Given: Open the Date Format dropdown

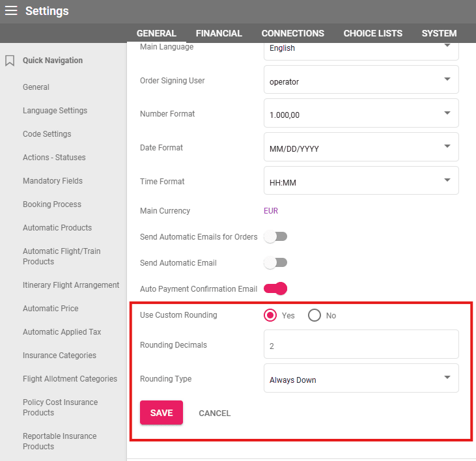Looking at the screenshot, I should (361, 147).
